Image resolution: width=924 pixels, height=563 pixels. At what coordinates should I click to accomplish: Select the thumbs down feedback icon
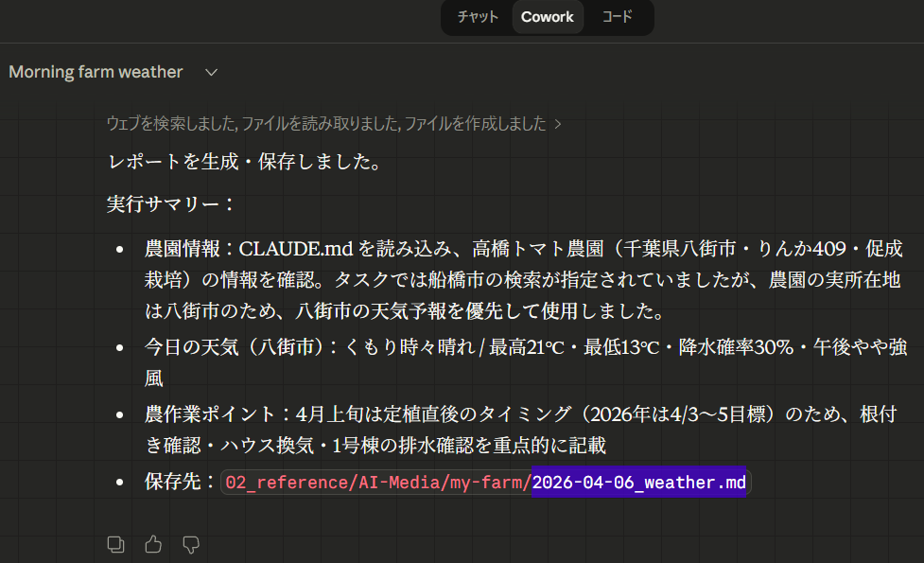pos(191,544)
